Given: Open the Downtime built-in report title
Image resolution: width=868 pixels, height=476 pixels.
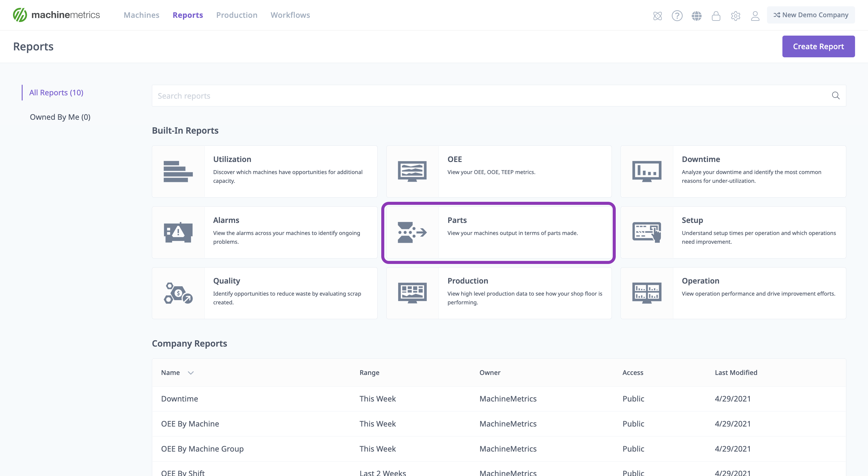Looking at the screenshot, I should [x=701, y=159].
